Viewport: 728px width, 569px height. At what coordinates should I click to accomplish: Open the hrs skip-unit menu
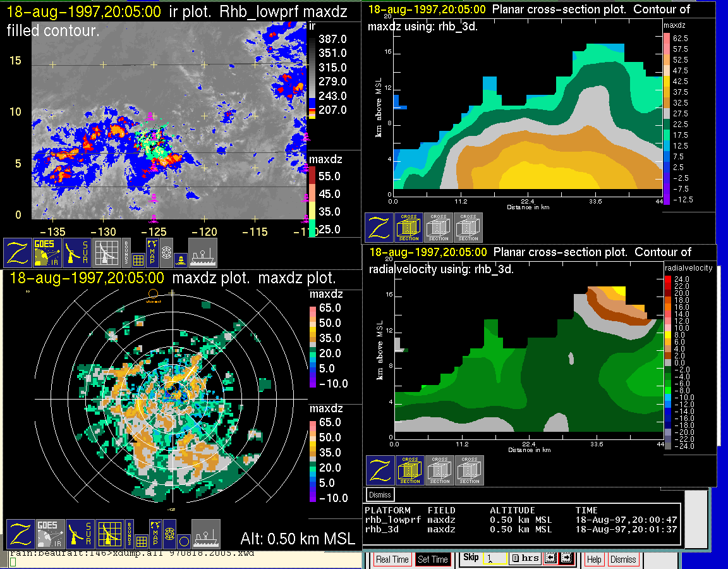coord(523,559)
